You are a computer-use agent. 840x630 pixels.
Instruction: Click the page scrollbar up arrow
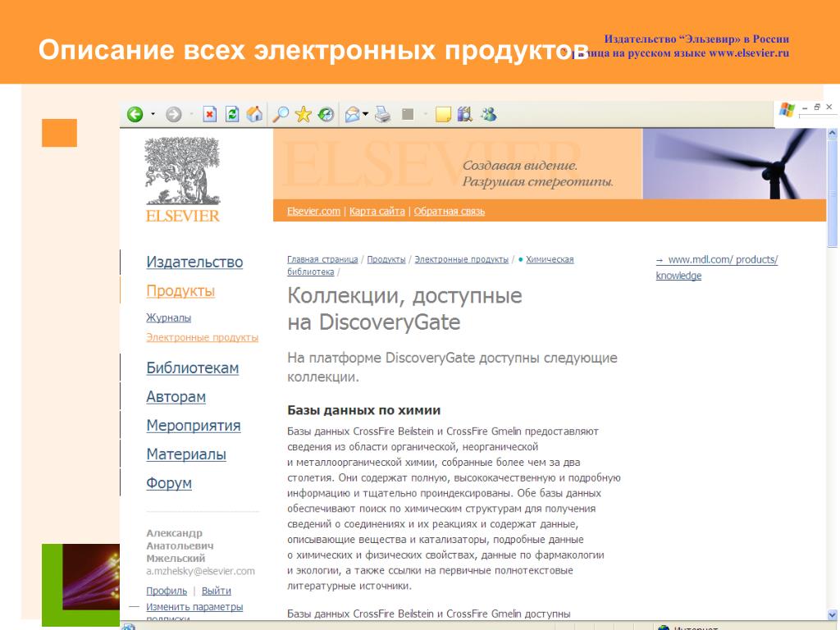coord(832,134)
